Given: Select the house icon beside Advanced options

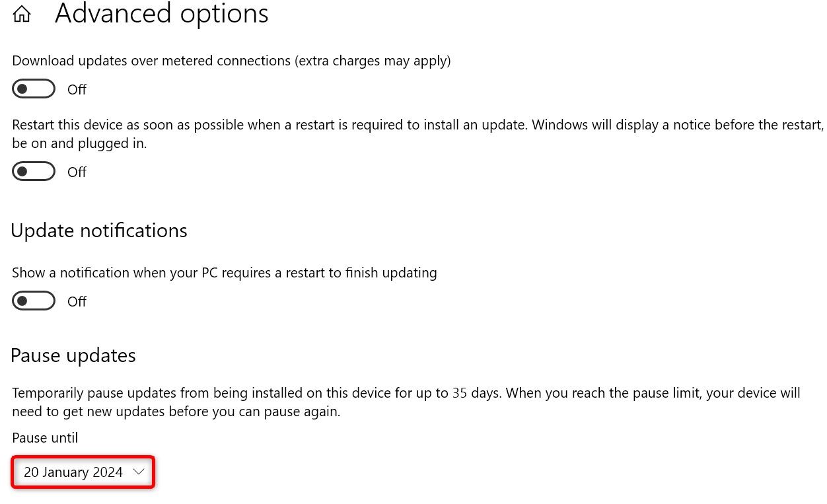Looking at the screenshot, I should 22,13.
